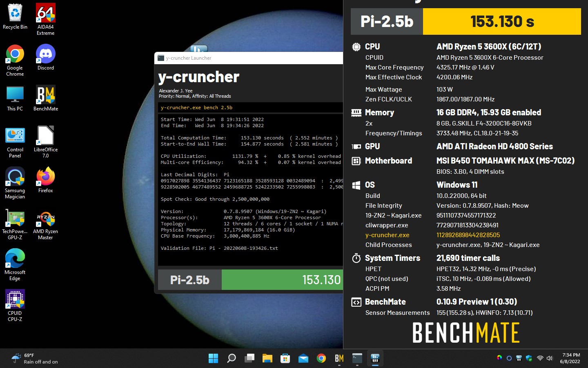Click the OS section header
588x368 pixels.
pos(370,185)
